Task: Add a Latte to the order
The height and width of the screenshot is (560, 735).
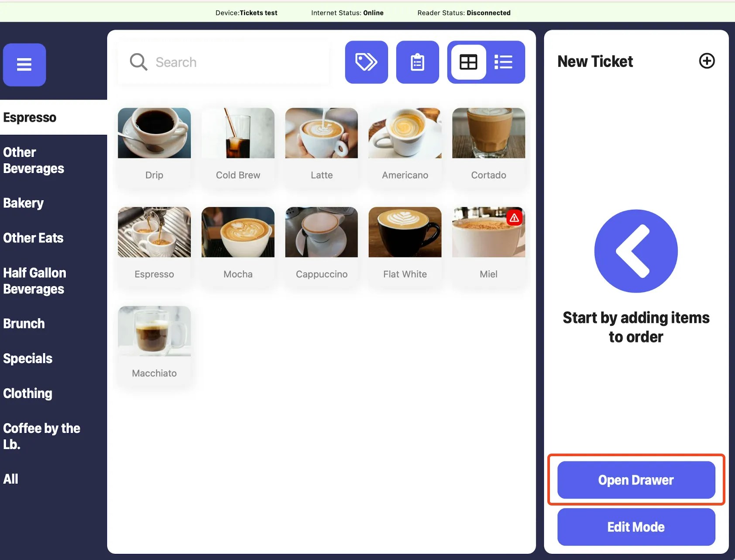Action: (321, 148)
